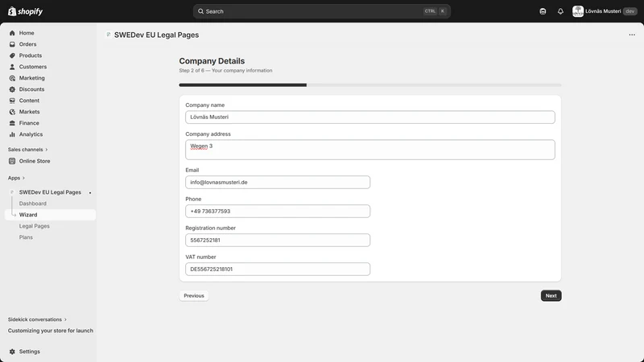Click the Products tag icon
The width and height of the screenshot is (644, 362).
point(12,56)
